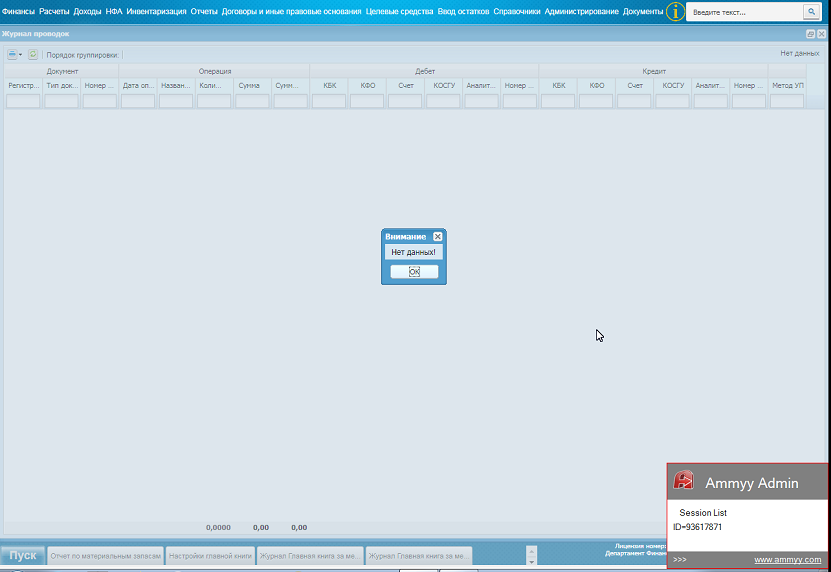Click the print icon in the journal toolbar
Screen dimensions: 831x572
(x=12, y=54)
